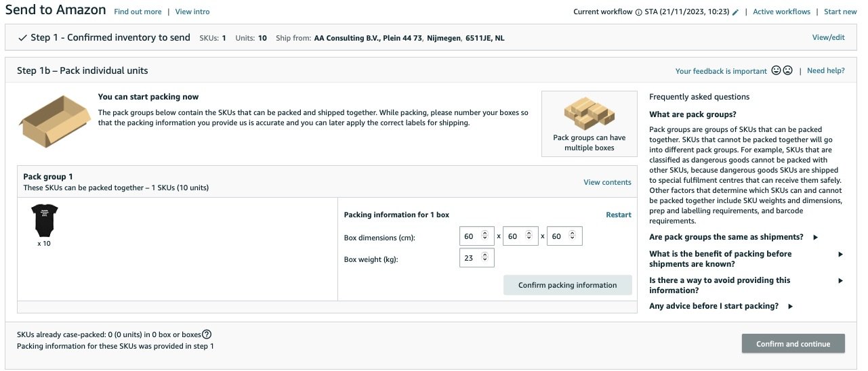Click the 'x 10' quantity label
Image resolution: width=868 pixels, height=371 pixels.
pos(44,243)
